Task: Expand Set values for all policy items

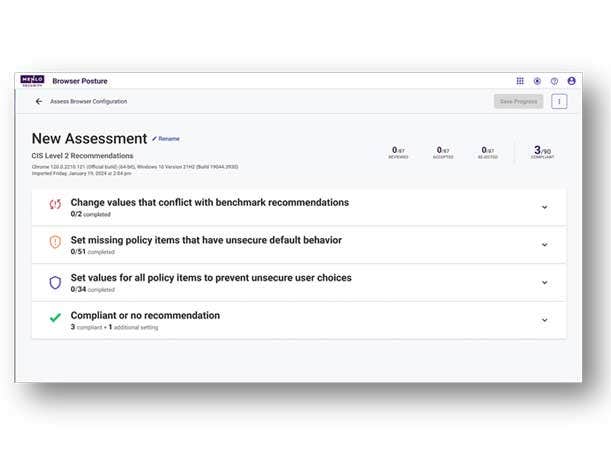Action: click(545, 282)
